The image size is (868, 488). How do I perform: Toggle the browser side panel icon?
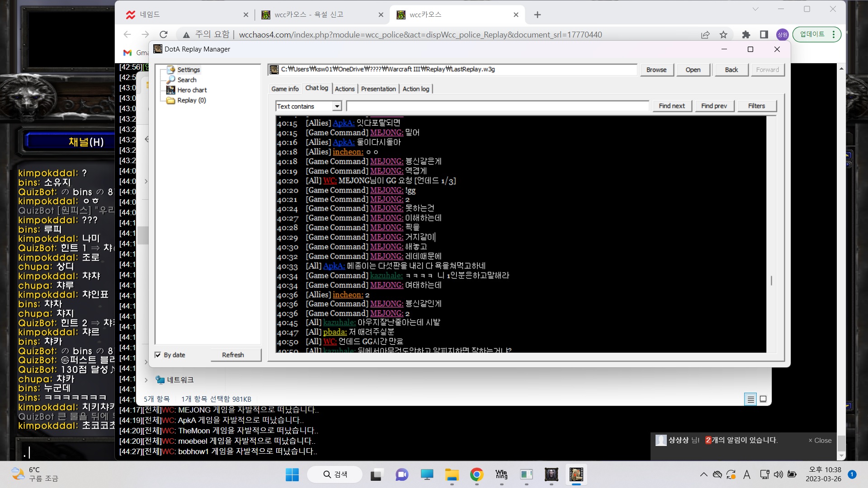point(764,35)
